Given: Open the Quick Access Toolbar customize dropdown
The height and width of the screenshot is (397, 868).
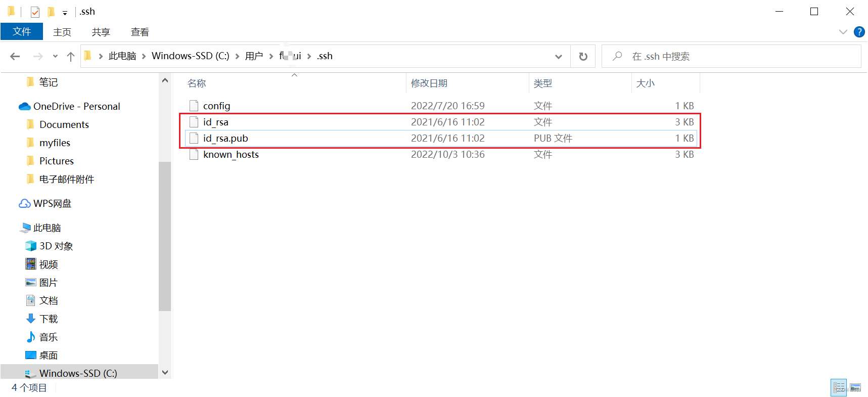Looking at the screenshot, I should [x=65, y=13].
